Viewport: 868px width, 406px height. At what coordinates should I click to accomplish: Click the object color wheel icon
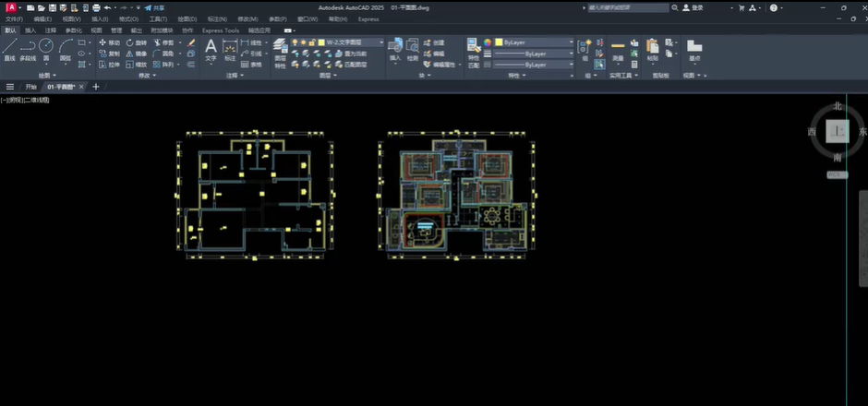[x=488, y=42]
